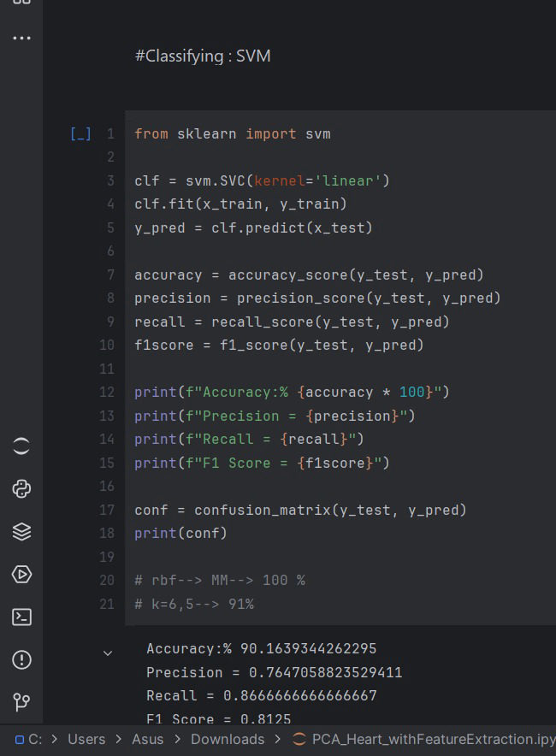Click the print Accuracy f-string line
This screenshot has height=756, width=556.
292,392
